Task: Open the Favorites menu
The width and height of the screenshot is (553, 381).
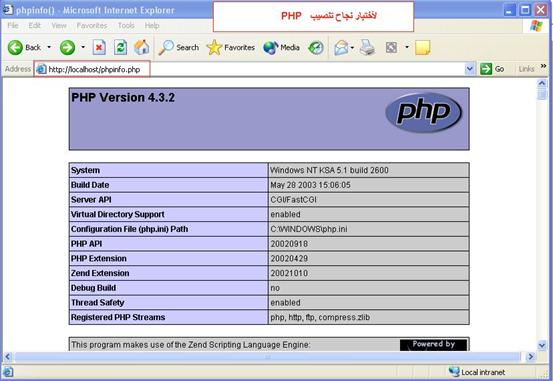Action: (92, 25)
